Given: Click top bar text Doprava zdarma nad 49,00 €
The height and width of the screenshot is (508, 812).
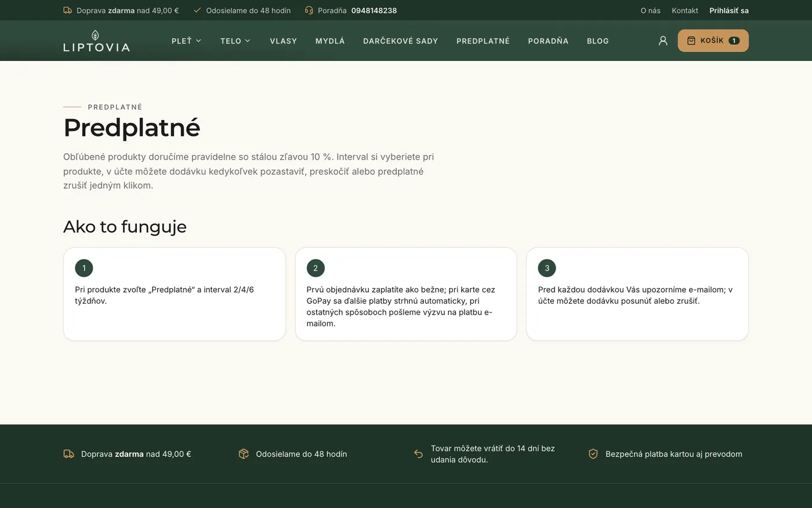Looking at the screenshot, I should pyautogui.click(x=128, y=10).
